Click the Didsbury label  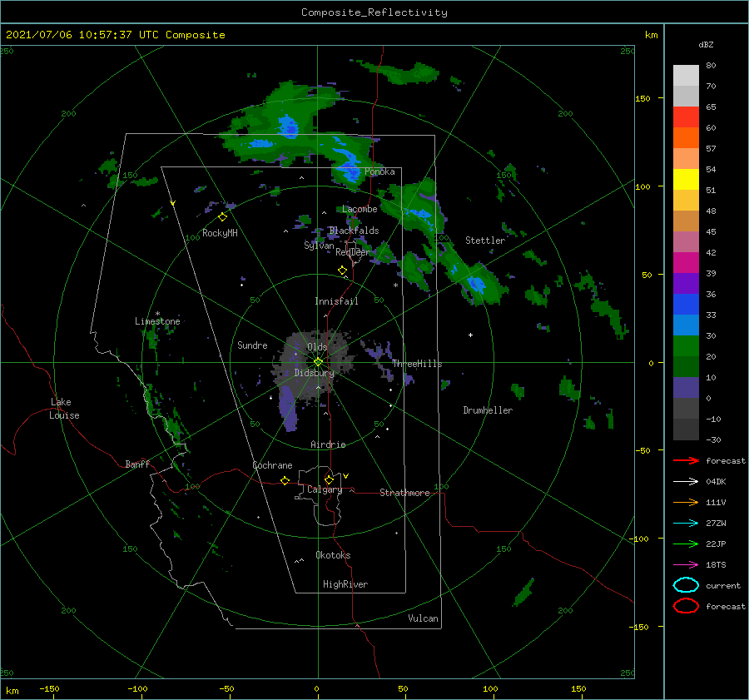pos(315,373)
